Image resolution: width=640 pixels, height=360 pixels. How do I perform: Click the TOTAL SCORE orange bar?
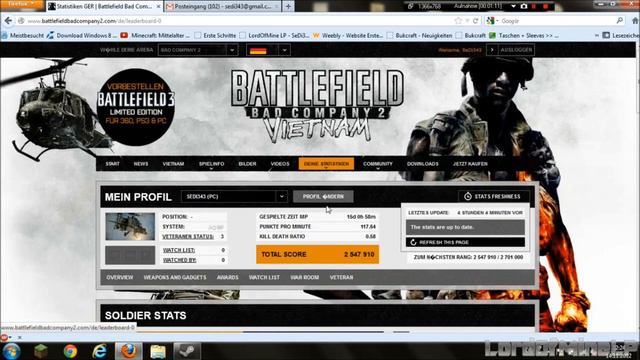pos(318,254)
